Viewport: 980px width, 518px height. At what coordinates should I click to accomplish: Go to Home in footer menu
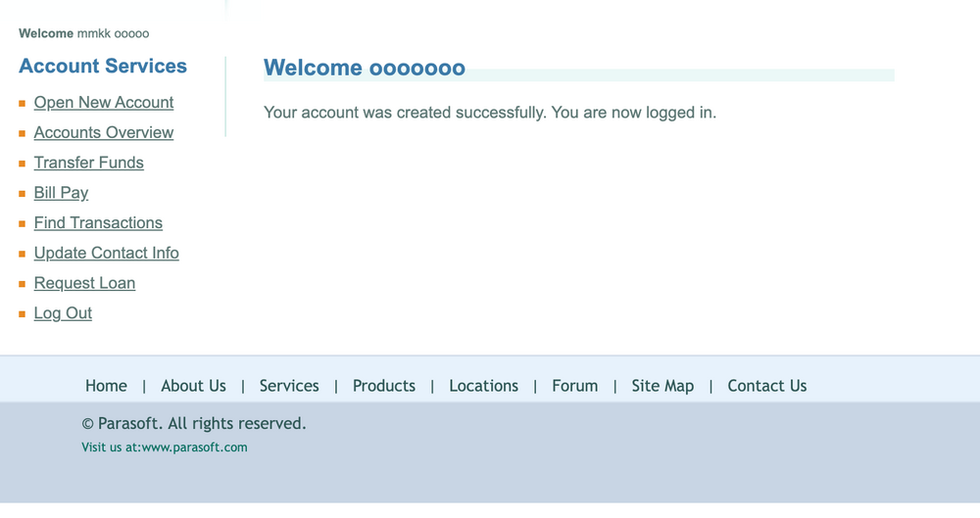[x=106, y=386]
